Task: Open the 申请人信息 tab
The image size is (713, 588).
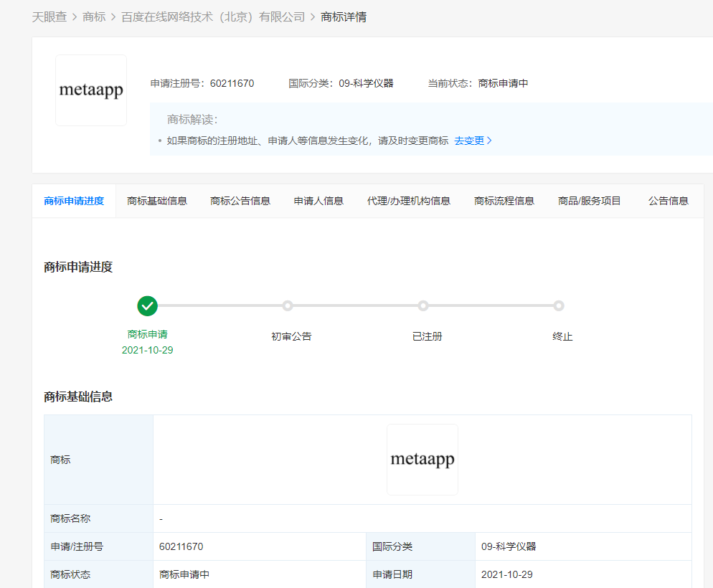Action: tap(318, 201)
